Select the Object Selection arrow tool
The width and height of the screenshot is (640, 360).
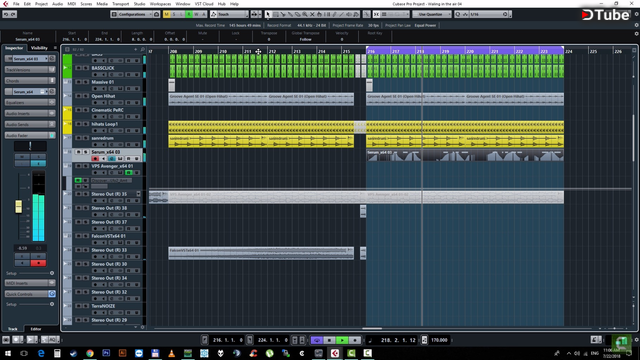tap(268, 14)
